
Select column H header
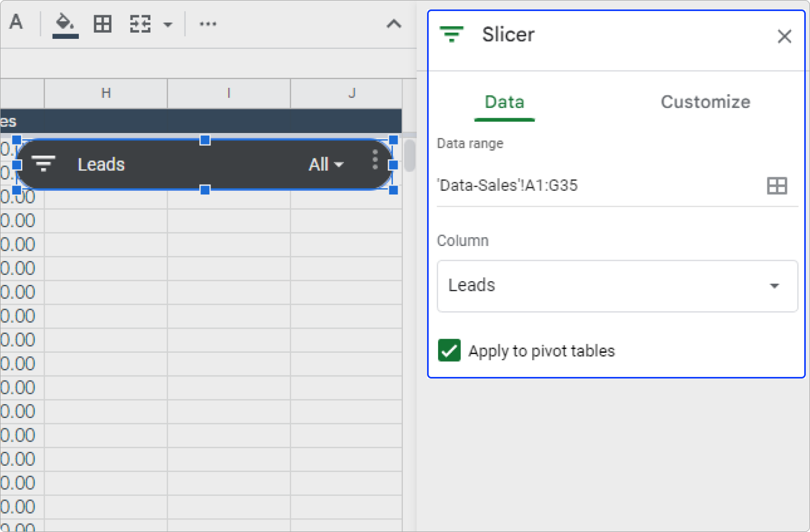pos(105,93)
